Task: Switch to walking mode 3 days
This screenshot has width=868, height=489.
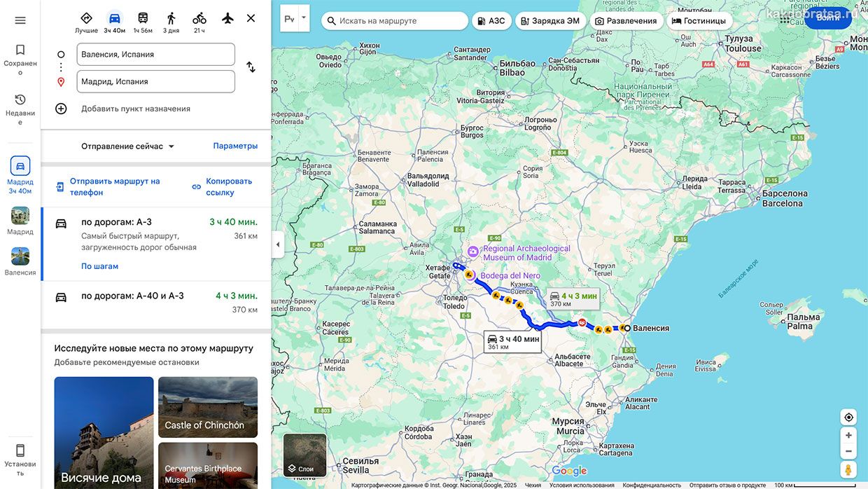Action: pyautogui.click(x=171, y=22)
